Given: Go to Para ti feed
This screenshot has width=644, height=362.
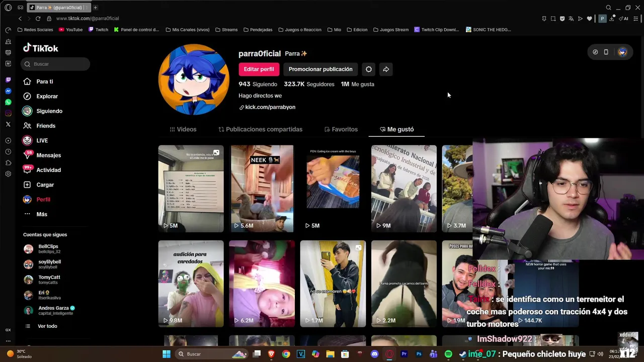Looking at the screenshot, I should (38, 81).
